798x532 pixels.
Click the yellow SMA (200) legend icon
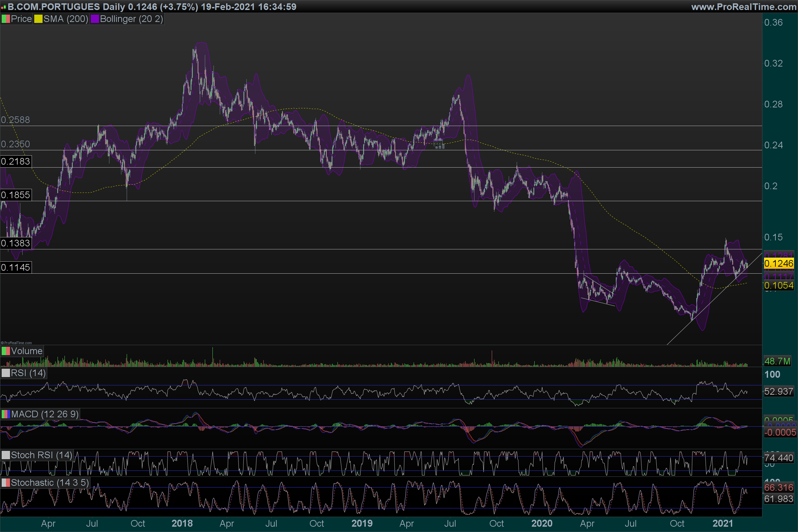click(38, 19)
